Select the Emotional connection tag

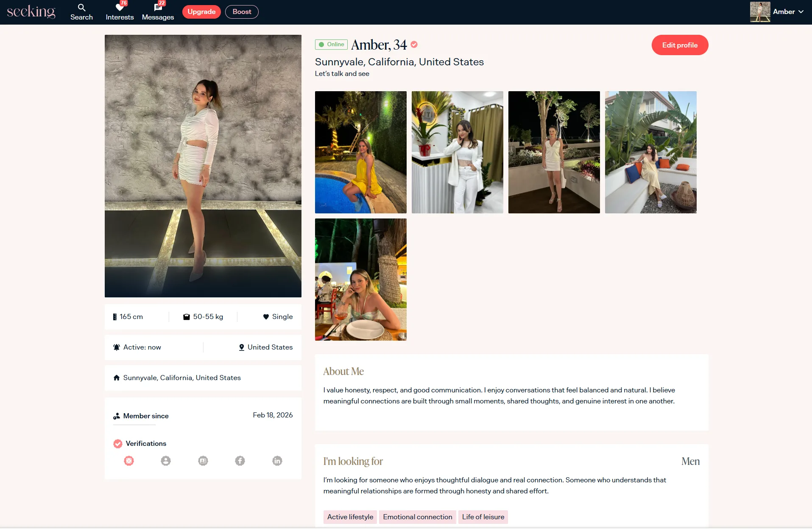pyautogui.click(x=417, y=517)
